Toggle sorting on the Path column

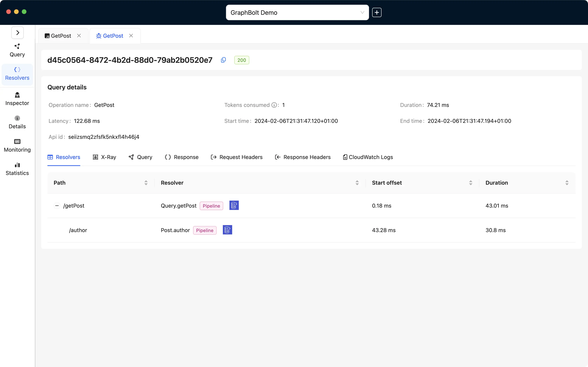click(146, 183)
